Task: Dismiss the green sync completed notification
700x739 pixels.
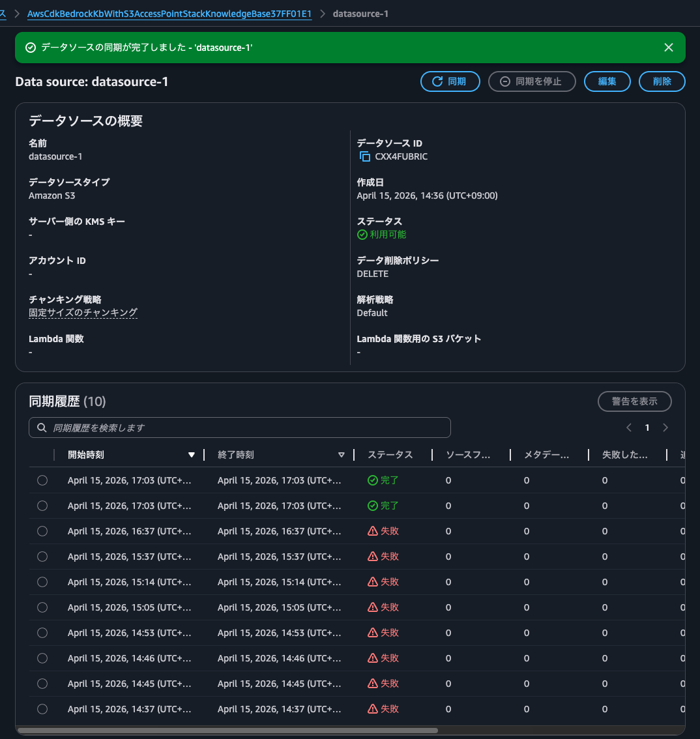Action: pos(668,48)
